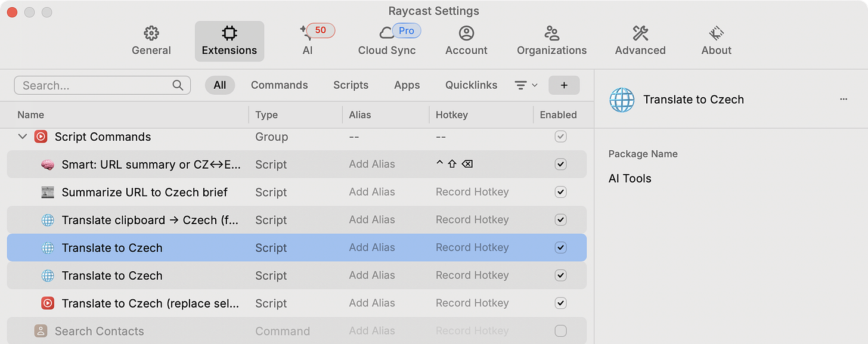Click globe icon of Translate clipboard script

click(48, 220)
